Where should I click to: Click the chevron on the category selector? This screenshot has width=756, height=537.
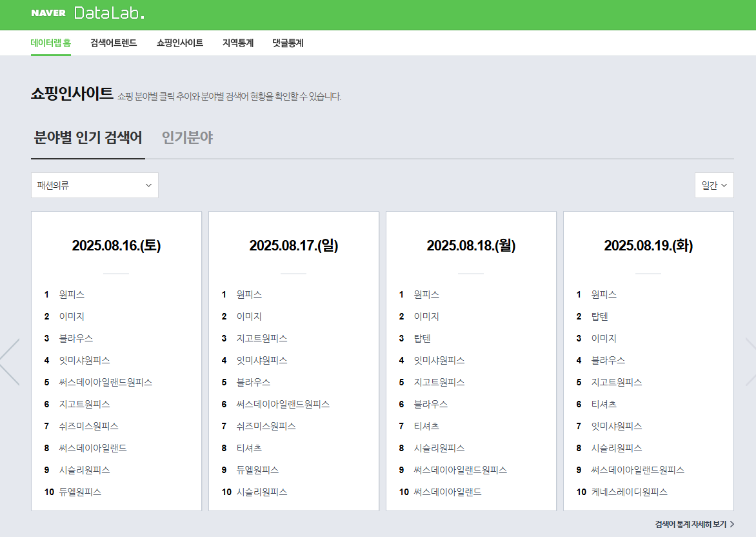tap(149, 185)
